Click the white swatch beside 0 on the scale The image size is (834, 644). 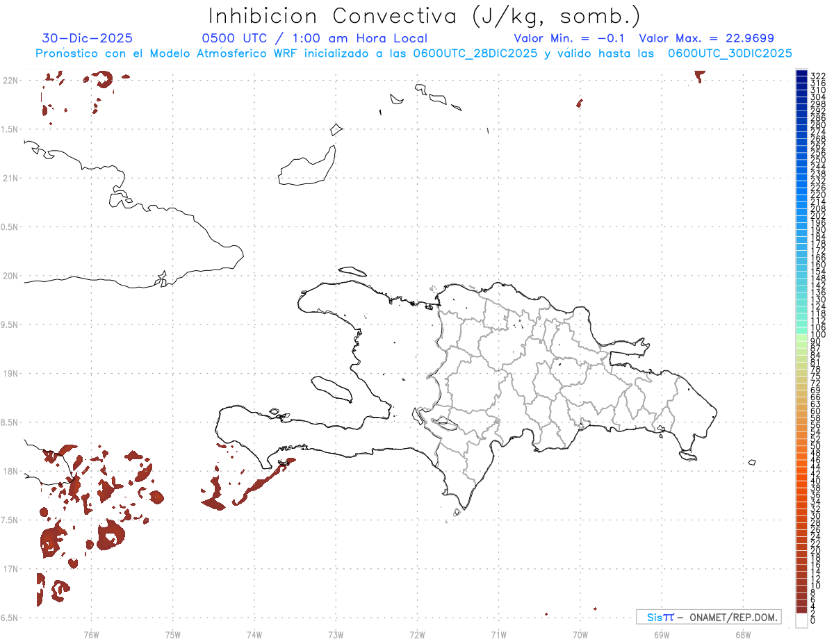point(801,621)
